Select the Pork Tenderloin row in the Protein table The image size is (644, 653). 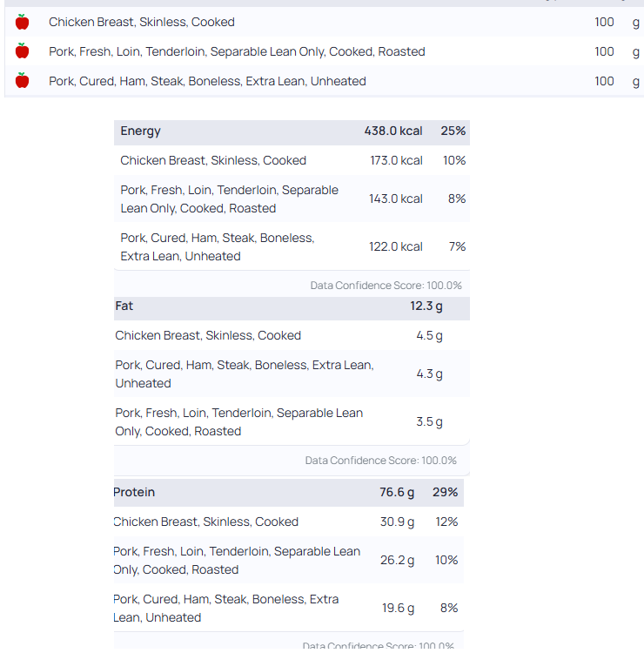[x=237, y=560]
